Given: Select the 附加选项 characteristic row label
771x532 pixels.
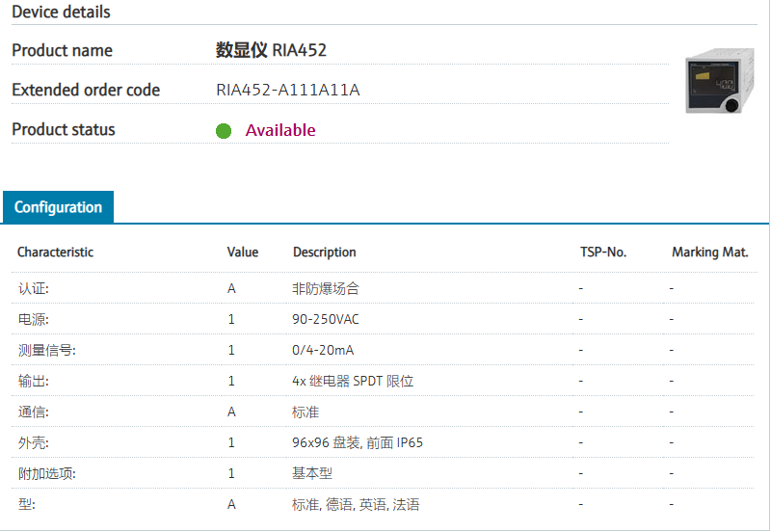Looking at the screenshot, I should (x=46, y=473).
